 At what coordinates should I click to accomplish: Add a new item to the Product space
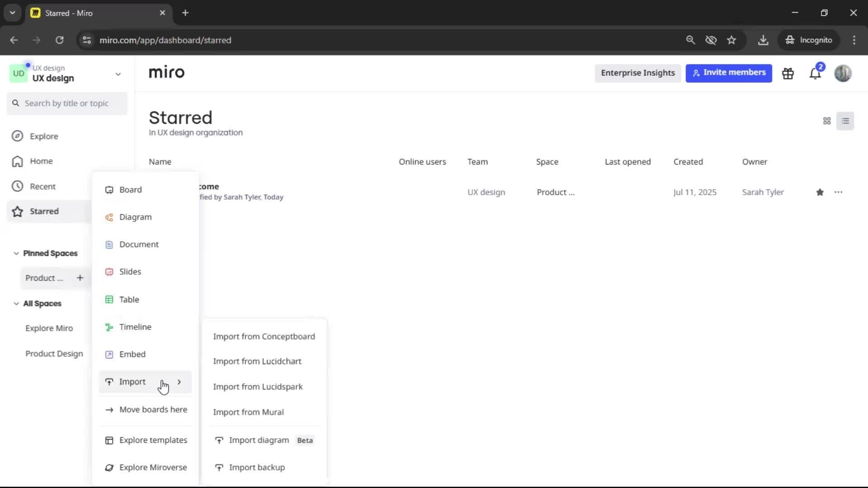[80, 278]
